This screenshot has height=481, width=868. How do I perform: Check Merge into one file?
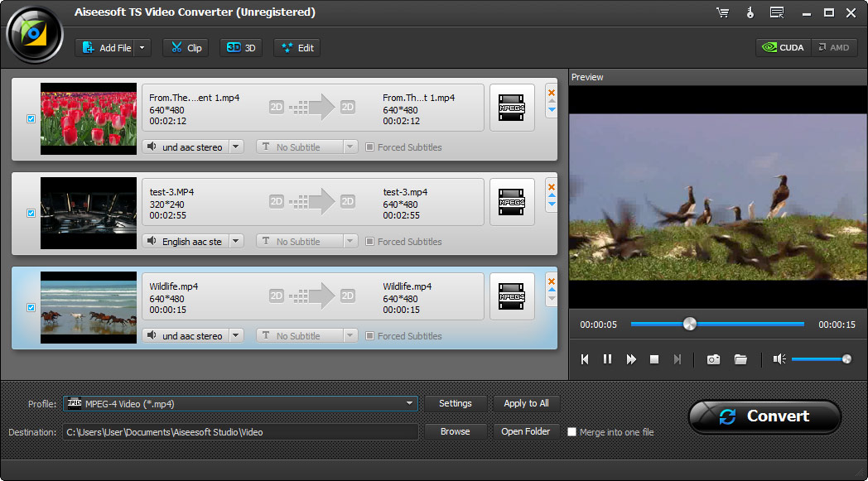pos(571,431)
